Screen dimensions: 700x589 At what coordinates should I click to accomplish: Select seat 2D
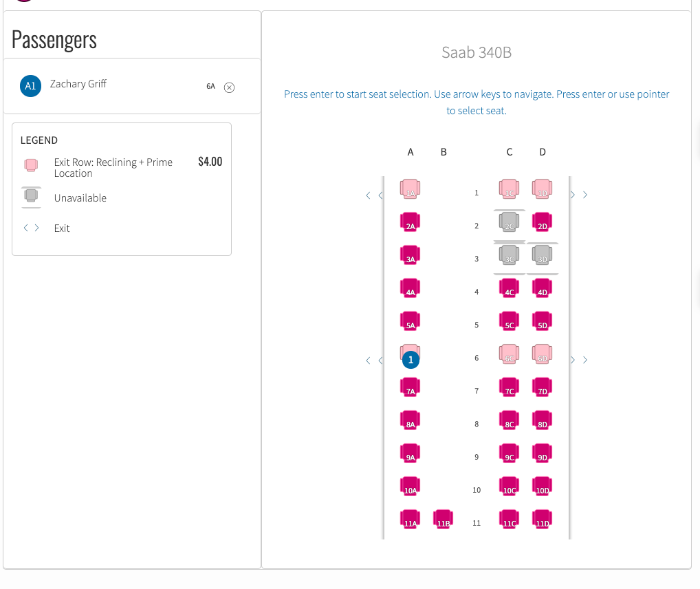pos(543,222)
